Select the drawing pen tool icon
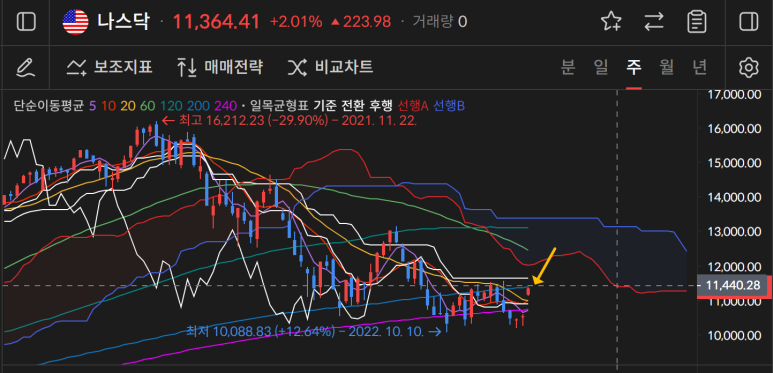Screen dimensions: 773x373 (25, 67)
